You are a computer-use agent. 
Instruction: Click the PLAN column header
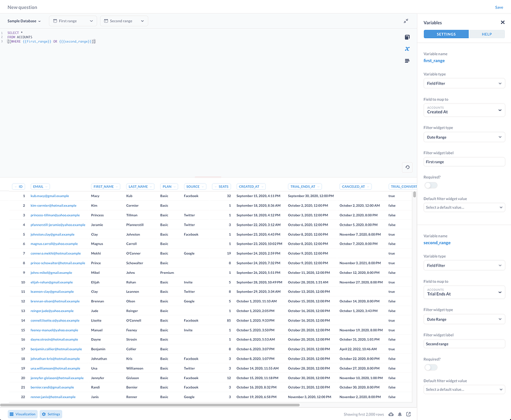169,186
